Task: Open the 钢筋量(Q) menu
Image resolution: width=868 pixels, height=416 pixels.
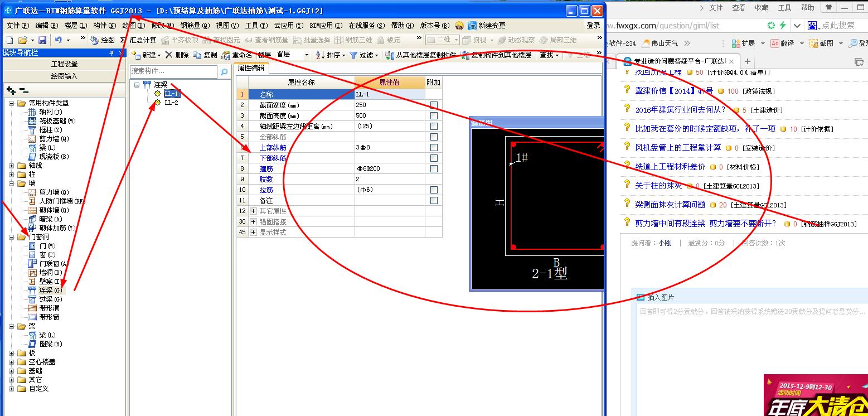Action: coord(195,26)
